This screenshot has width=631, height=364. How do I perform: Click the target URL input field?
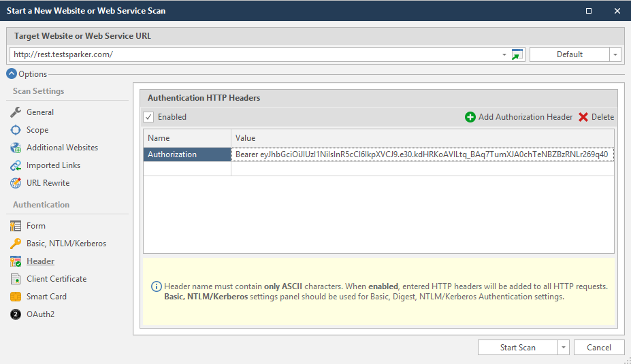255,54
